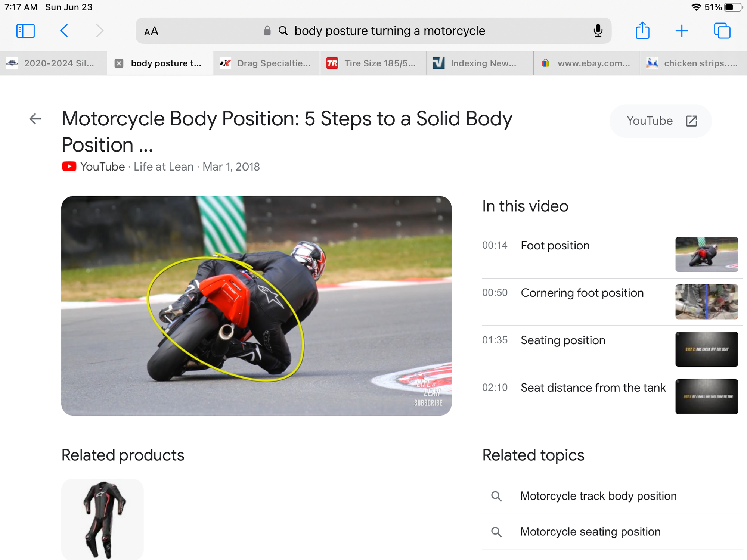747x560 pixels.
Task: Open the AA reader options menu
Action: pyautogui.click(x=151, y=31)
